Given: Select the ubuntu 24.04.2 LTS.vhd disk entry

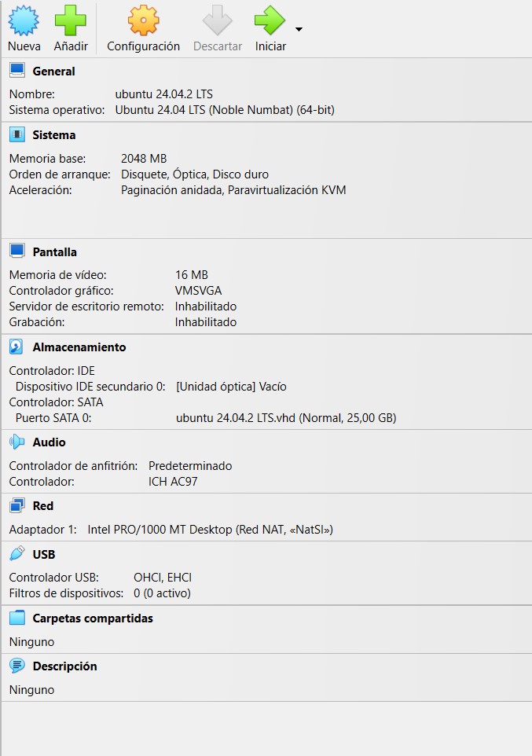Looking at the screenshot, I should point(286,417).
